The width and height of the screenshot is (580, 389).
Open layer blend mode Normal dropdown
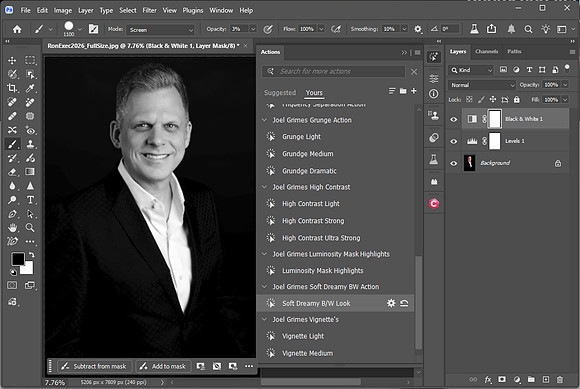point(482,85)
